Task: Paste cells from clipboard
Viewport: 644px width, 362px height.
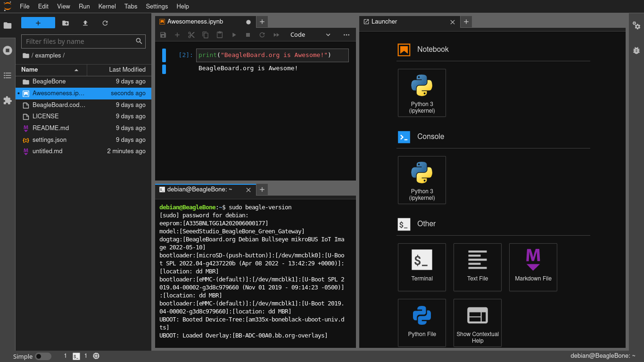Action: tap(220, 35)
